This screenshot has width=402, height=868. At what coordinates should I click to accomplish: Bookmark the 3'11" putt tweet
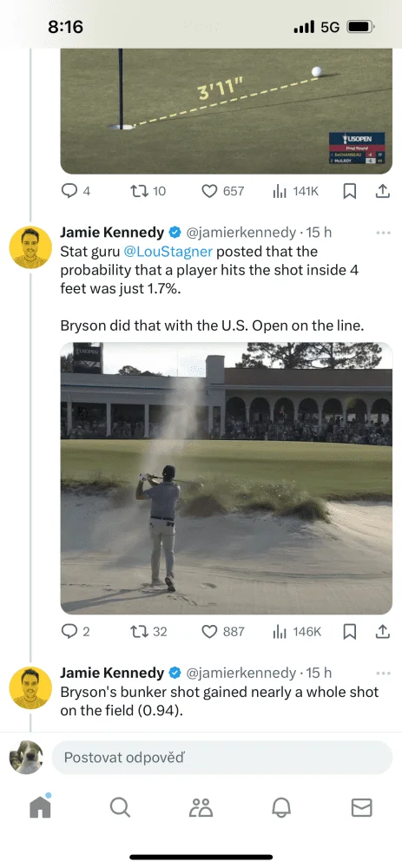[x=350, y=191]
